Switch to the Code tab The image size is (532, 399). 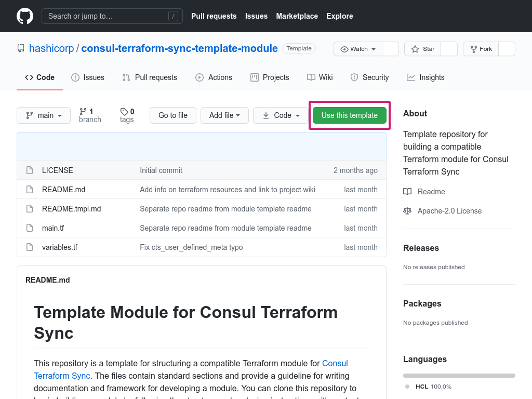point(39,77)
